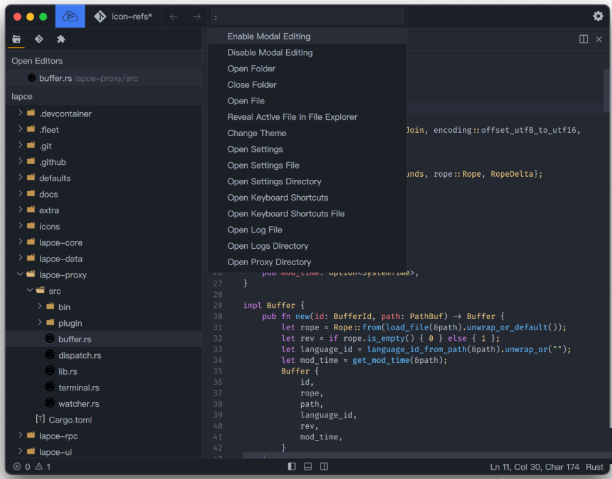The image size is (612, 479).
Task: Click the command palette input field
Action: 306,17
